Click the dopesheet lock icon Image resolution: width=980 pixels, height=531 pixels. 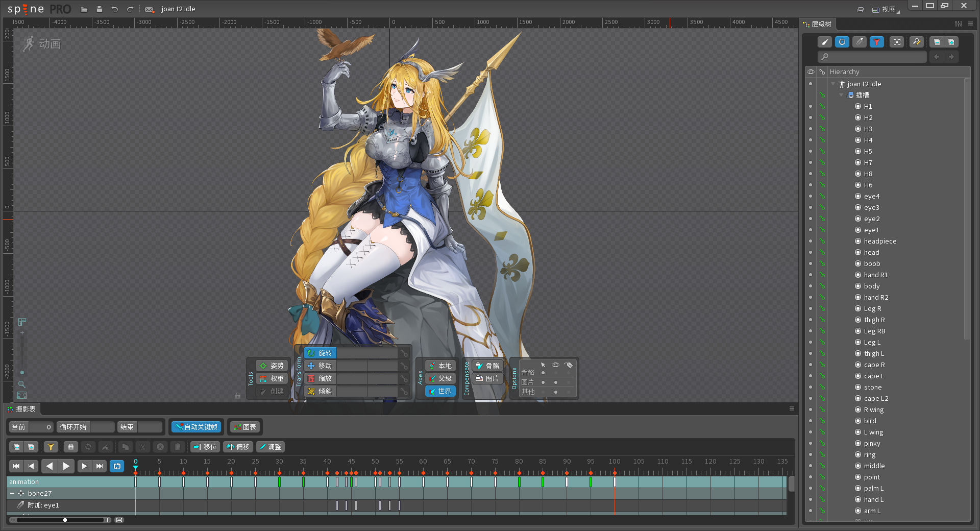(x=71, y=447)
